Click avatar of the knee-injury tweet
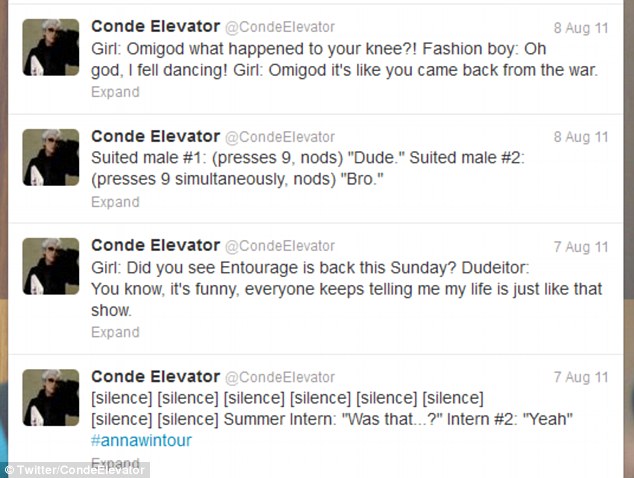This screenshot has width=634, height=478. pyautogui.click(x=51, y=47)
